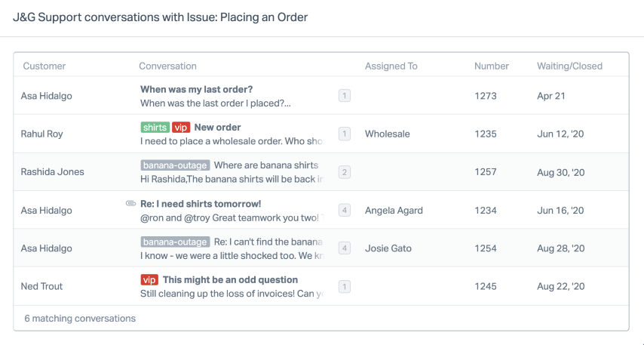The width and height of the screenshot is (644, 345).
Task: Click thread count badge on conversation 1254
Action: (345, 248)
